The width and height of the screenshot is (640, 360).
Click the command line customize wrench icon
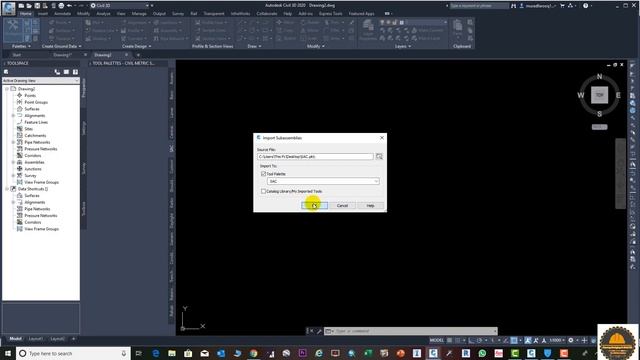click(x=319, y=331)
